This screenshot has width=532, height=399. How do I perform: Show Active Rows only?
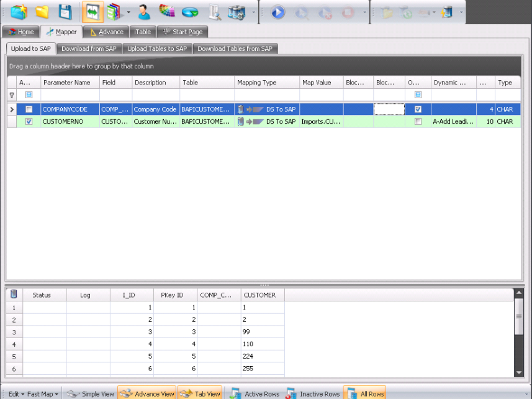click(x=255, y=394)
